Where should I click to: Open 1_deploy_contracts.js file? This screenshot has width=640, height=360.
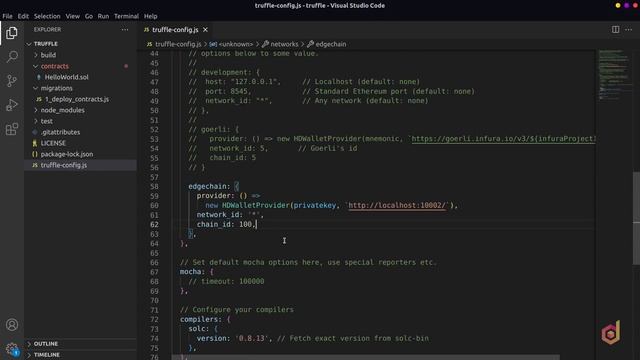click(77, 99)
